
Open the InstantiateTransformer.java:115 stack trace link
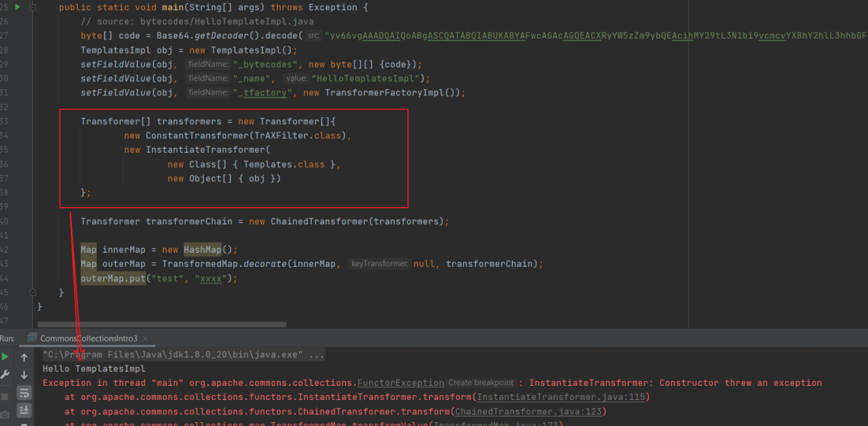(561, 397)
